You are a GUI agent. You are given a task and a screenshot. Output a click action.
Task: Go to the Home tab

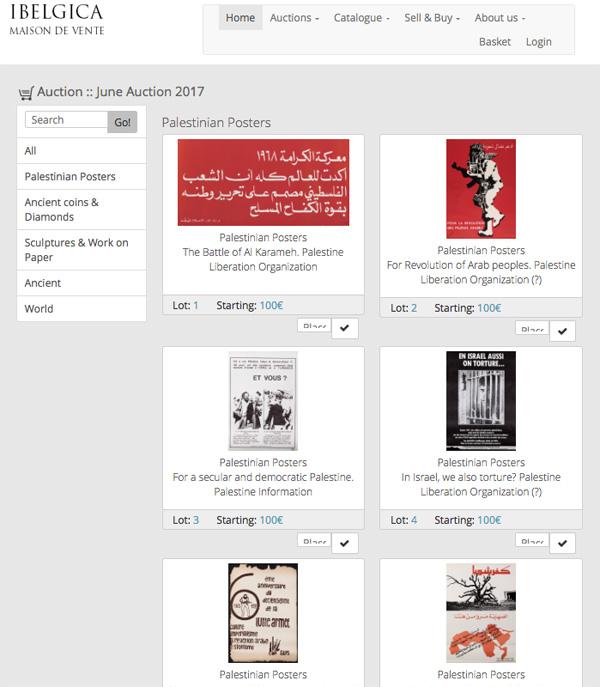point(240,18)
